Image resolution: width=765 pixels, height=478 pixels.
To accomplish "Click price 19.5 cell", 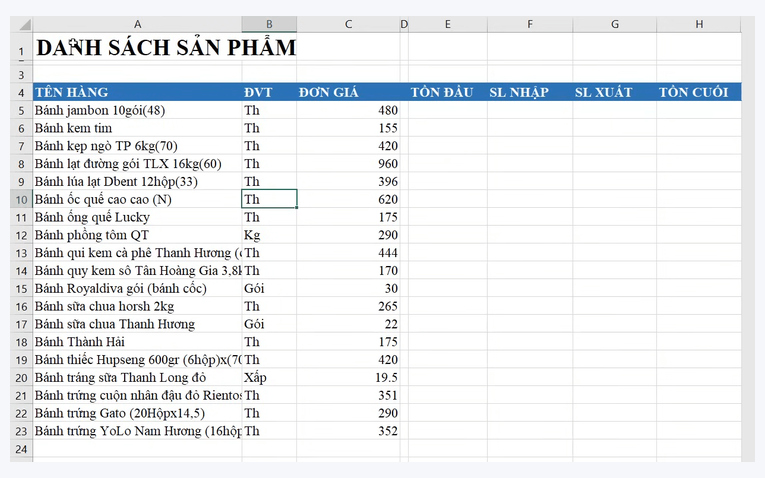I will pos(348,377).
